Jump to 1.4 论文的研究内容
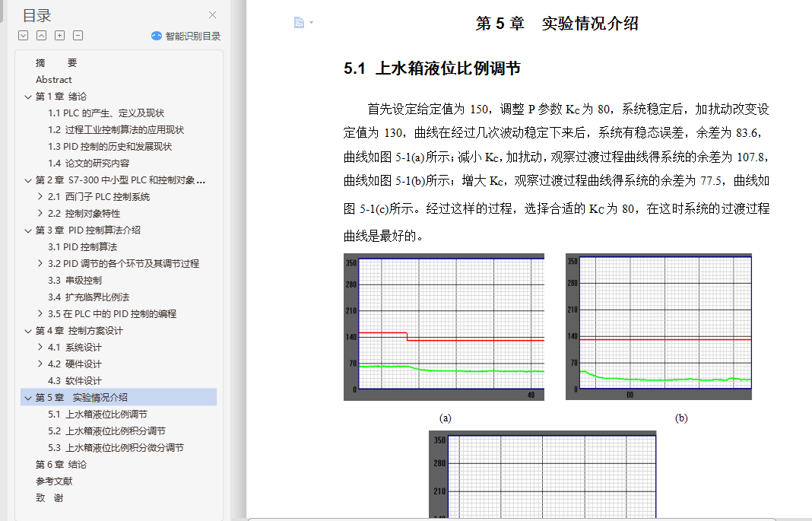The width and height of the screenshot is (812, 521). [88, 163]
